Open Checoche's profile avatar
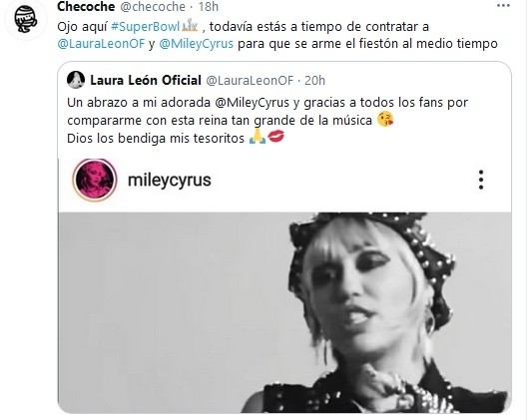This screenshot has height=420, width=531. coord(26,19)
